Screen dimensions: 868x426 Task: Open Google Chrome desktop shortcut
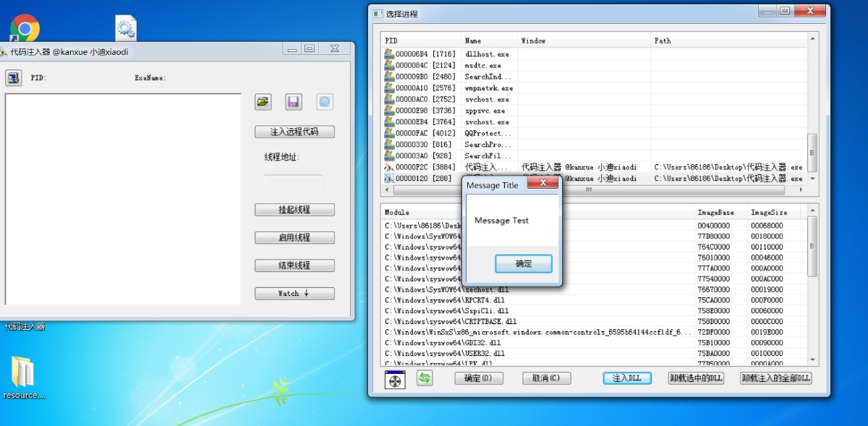[25, 29]
